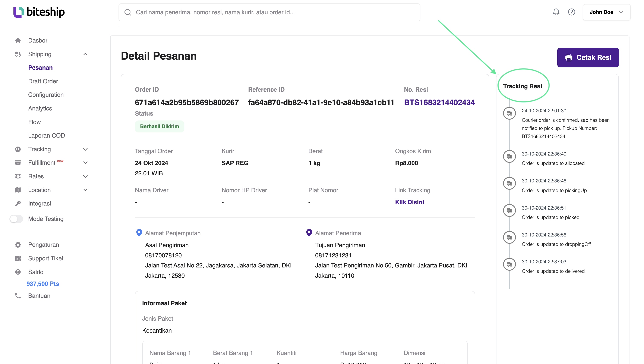Screen dimensions: 644x364
Task: Click truck icon for delivered event
Action: point(509,264)
